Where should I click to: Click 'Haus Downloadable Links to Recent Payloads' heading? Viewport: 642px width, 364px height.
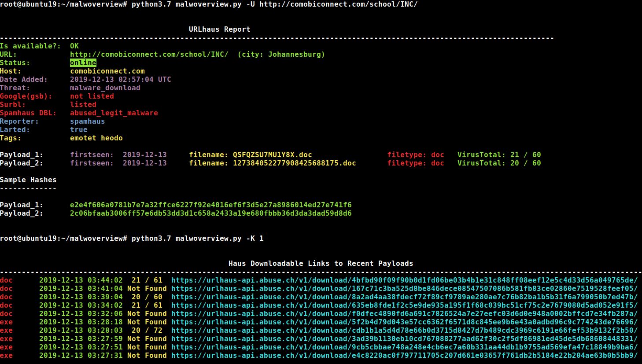click(321, 264)
